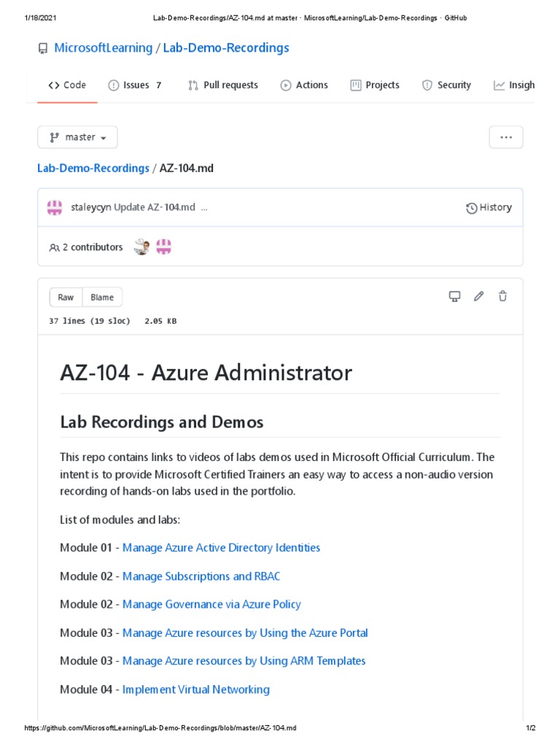The height and width of the screenshot is (747, 560).
Task: Open Manage Governance via Azure Policy link
Action: click(x=212, y=605)
